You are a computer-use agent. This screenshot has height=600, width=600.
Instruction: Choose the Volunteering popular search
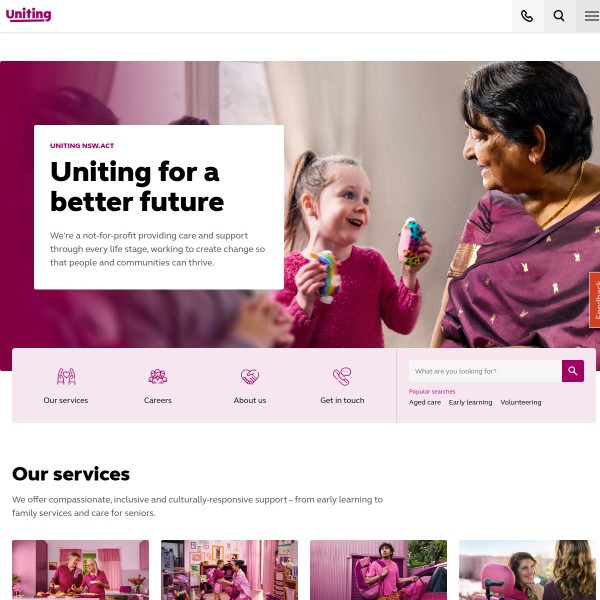pyautogui.click(x=521, y=403)
